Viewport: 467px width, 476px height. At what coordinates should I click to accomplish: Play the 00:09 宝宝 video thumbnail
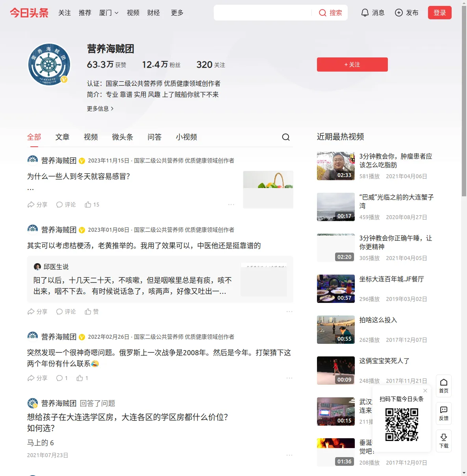coord(336,371)
